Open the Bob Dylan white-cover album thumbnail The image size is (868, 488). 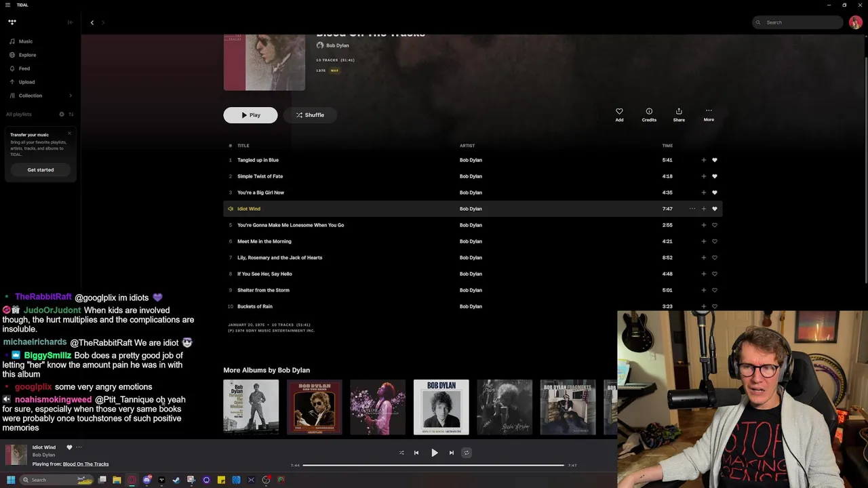pyautogui.click(x=441, y=407)
